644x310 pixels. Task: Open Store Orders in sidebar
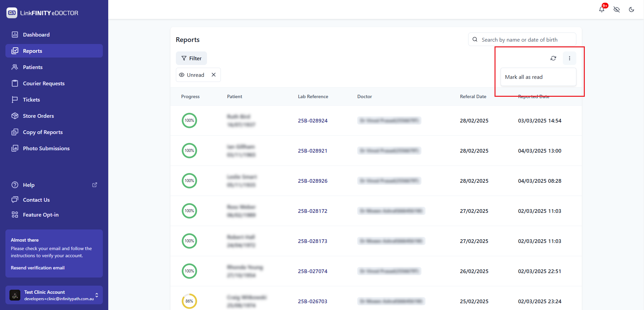click(38, 116)
